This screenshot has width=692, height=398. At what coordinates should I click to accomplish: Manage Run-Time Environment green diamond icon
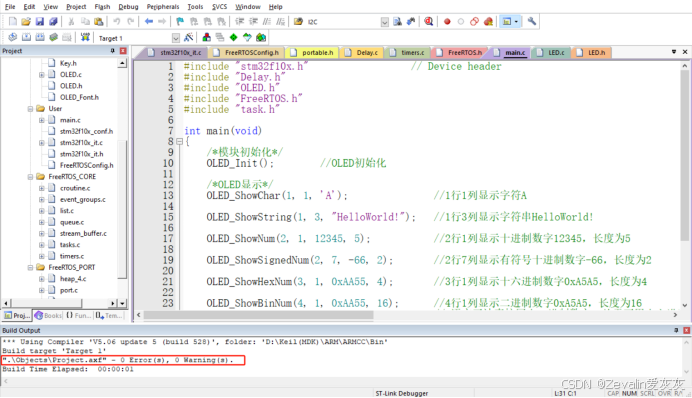pos(233,38)
